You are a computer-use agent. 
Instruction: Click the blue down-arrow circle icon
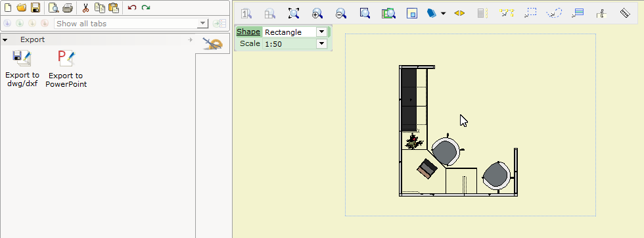pos(7,24)
